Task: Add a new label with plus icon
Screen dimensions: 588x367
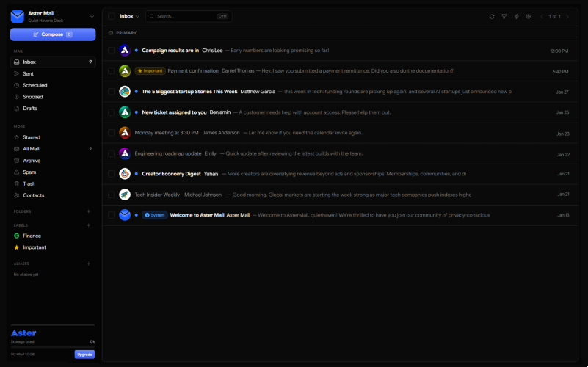Action: click(89, 225)
